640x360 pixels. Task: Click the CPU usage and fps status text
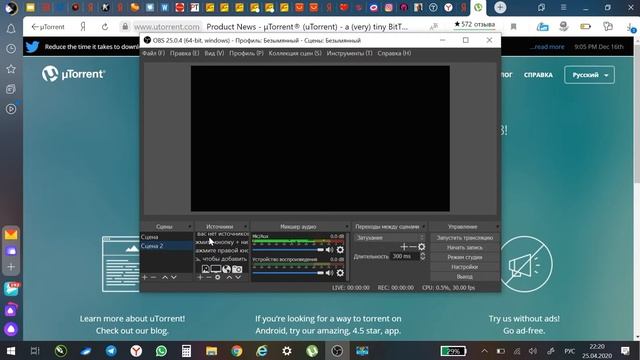pyautogui.click(x=448, y=288)
